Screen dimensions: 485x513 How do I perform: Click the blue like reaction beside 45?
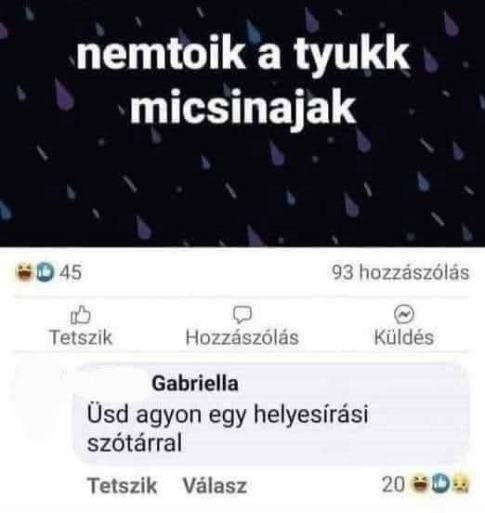[x=45, y=272]
